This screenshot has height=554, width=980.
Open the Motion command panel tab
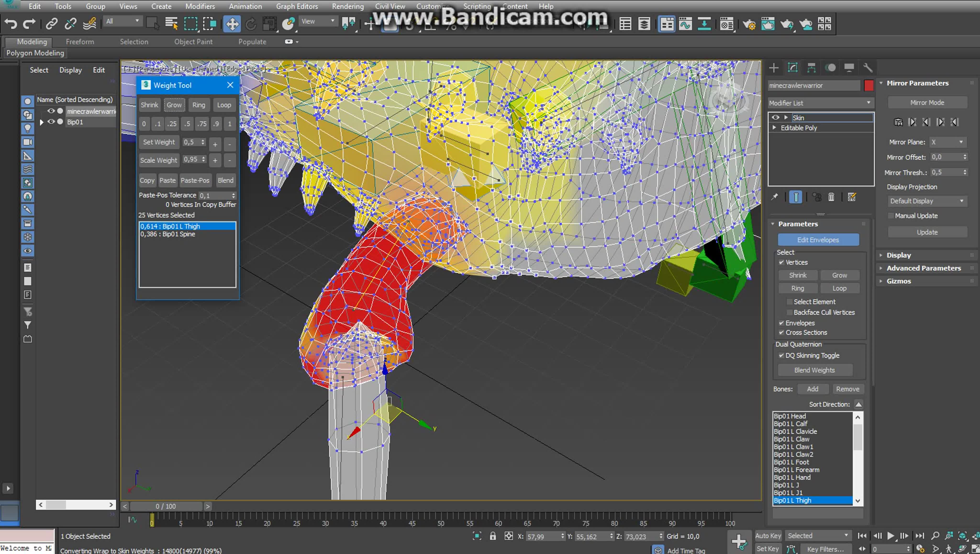[830, 68]
